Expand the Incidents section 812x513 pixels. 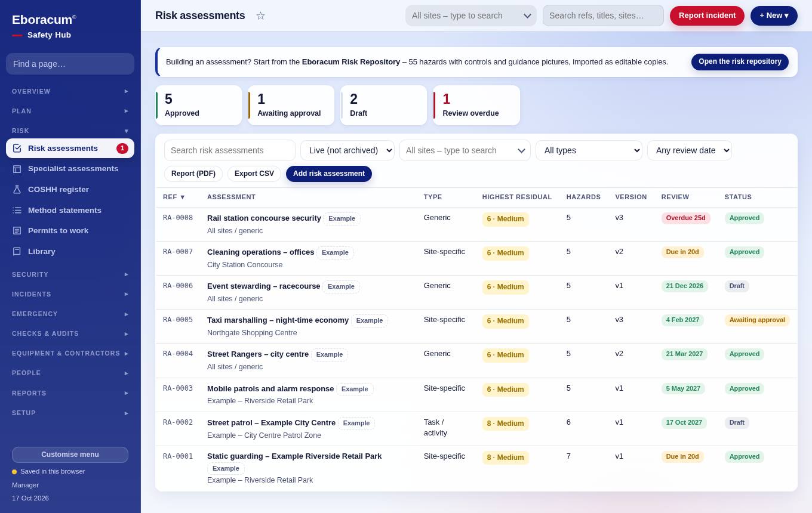tap(70, 294)
